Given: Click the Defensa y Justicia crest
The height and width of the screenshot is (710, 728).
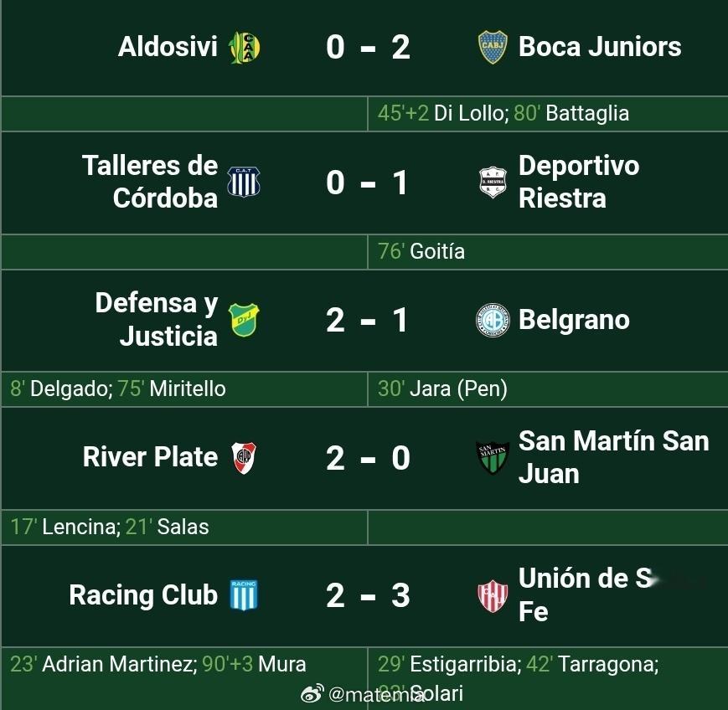Looking at the screenshot, I should click(244, 320).
